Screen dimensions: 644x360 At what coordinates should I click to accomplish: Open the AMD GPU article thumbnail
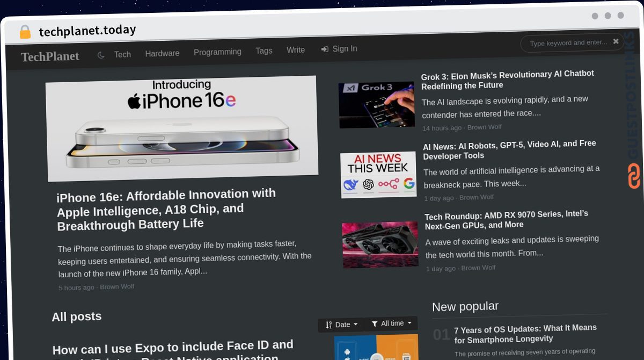pyautogui.click(x=380, y=244)
